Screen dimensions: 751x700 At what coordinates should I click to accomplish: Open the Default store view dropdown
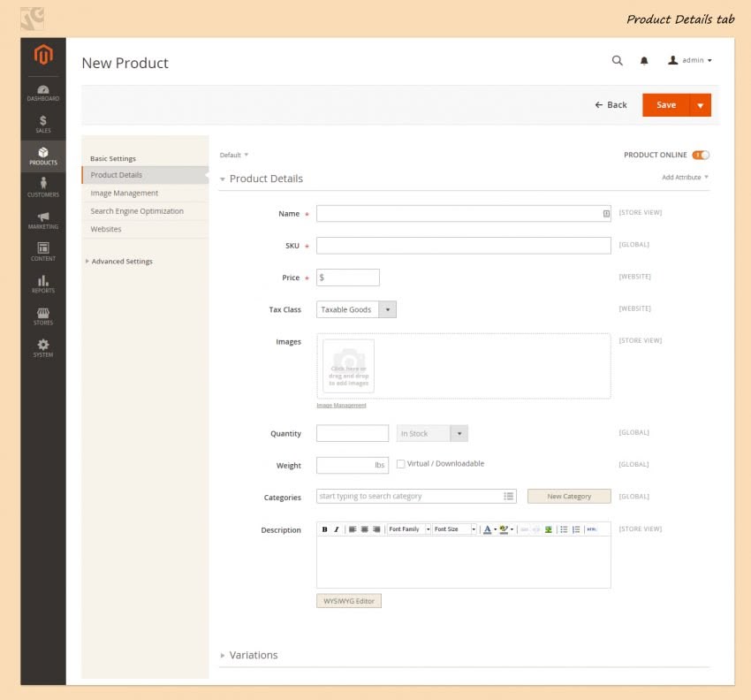point(234,155)
